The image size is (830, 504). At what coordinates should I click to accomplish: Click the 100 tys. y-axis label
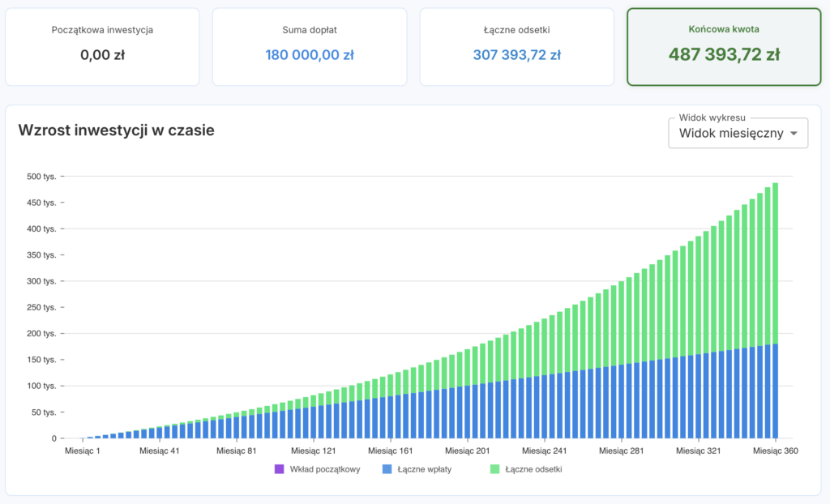pyautogui.click(x=41, y=386)
